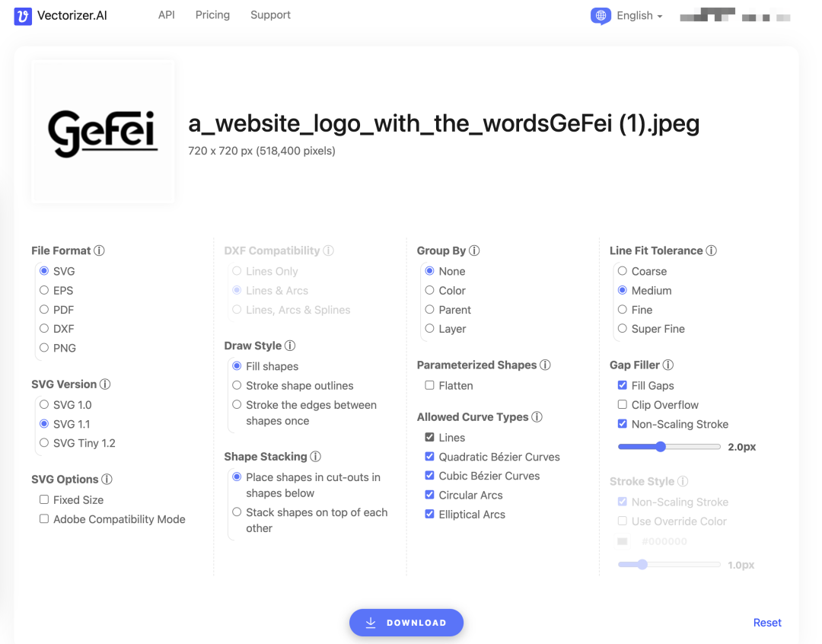822x644 pixels.
Task: Click the Gap Filler info icon
Action: [667, 365]
